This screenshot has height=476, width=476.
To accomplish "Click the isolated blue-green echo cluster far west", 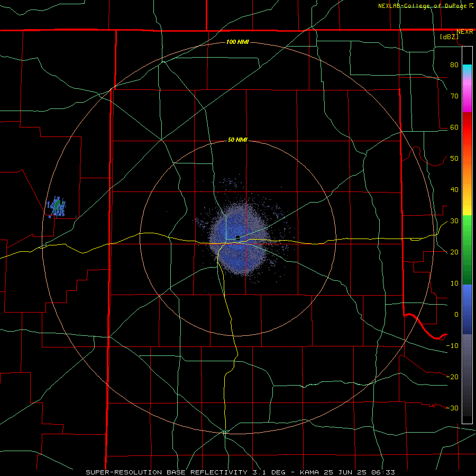I will point(57,207).
